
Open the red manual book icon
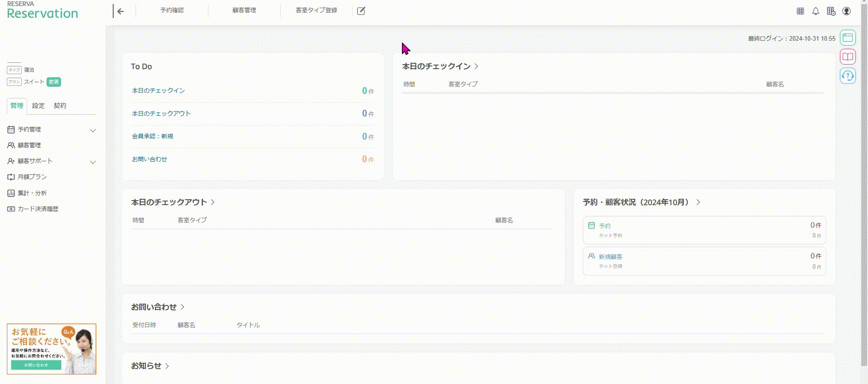pos(848,56)
